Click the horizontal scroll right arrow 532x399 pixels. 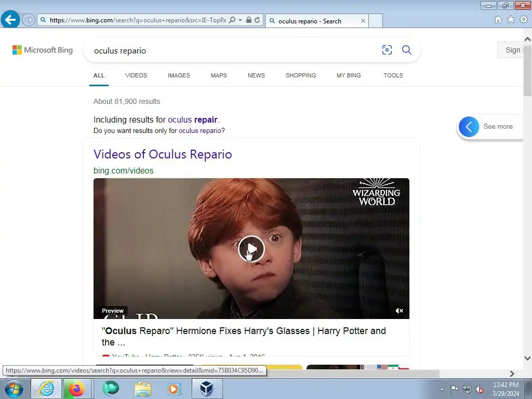pos(512,374)
